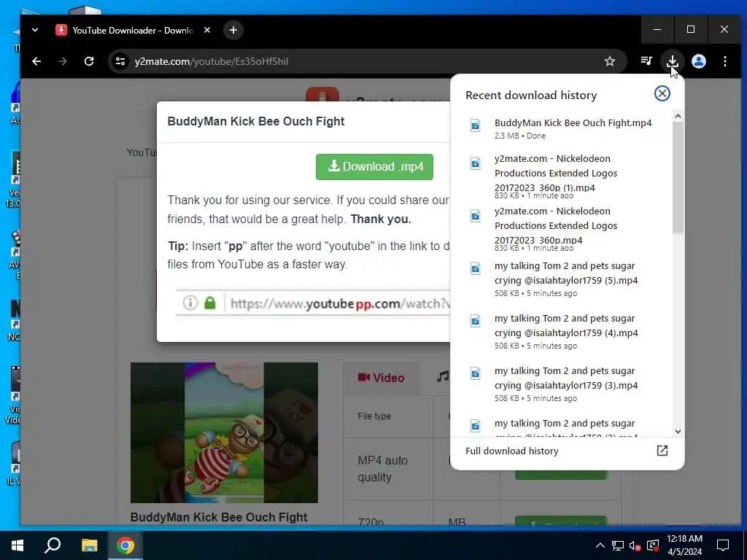
Task: Close the recent download history panel
Action: point(662,93)
